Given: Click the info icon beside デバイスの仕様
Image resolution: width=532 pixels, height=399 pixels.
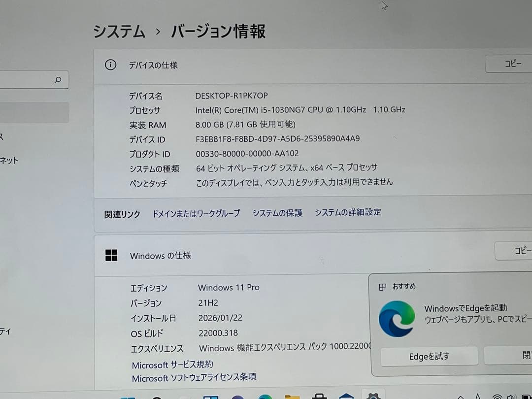Looking at the screenshot, I should (x=110, y=65).
